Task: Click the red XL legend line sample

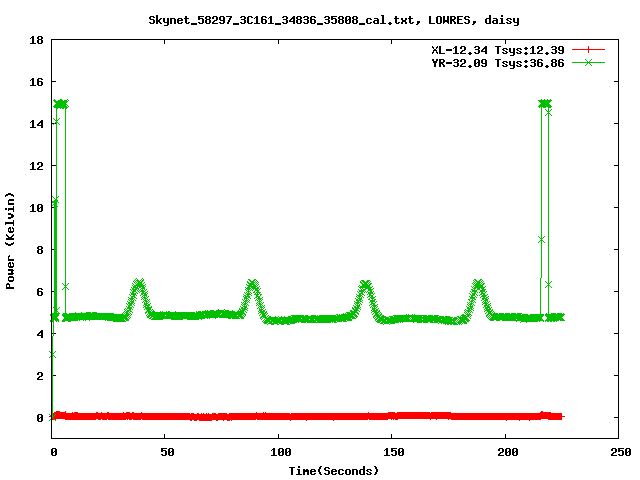Action: [588, 50]
